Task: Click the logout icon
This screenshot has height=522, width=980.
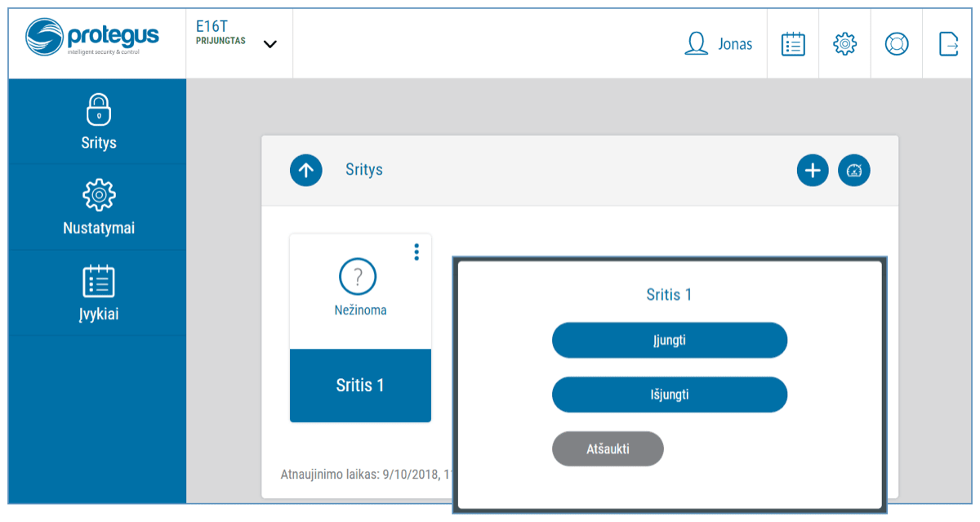Action: [948, 44]
